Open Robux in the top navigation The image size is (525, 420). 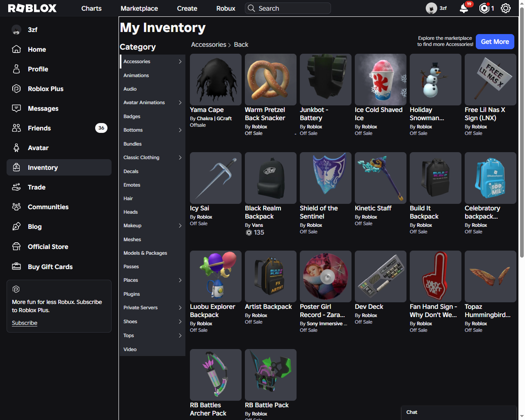pos(226,8)
